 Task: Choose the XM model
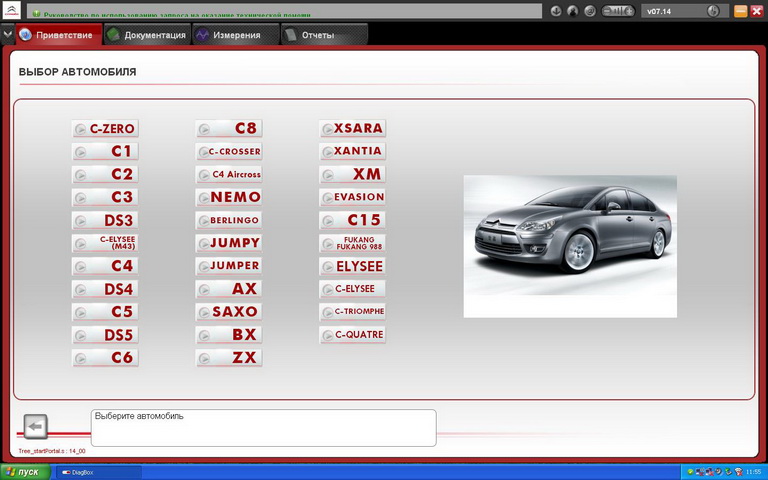coord(353,174)
